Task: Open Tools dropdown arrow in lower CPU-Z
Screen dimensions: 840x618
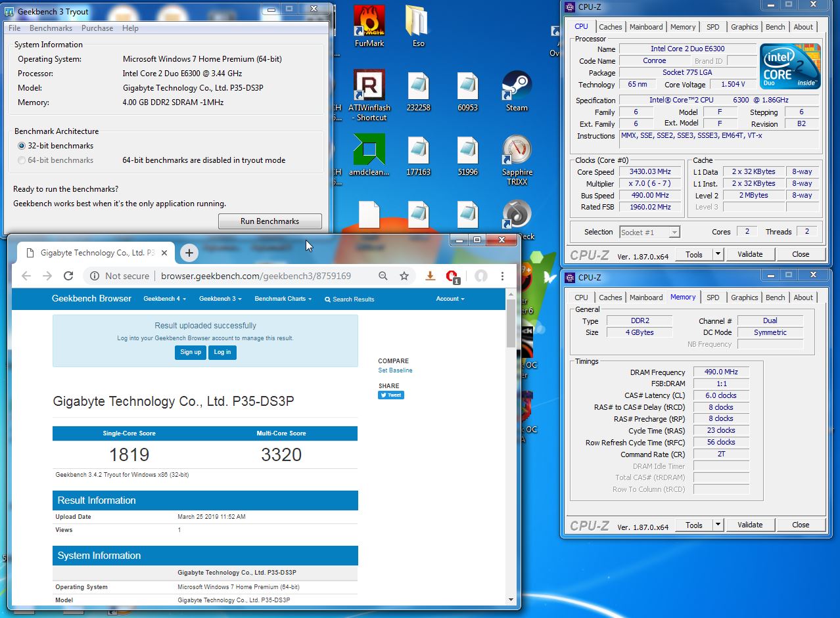Action: [718, 525]
